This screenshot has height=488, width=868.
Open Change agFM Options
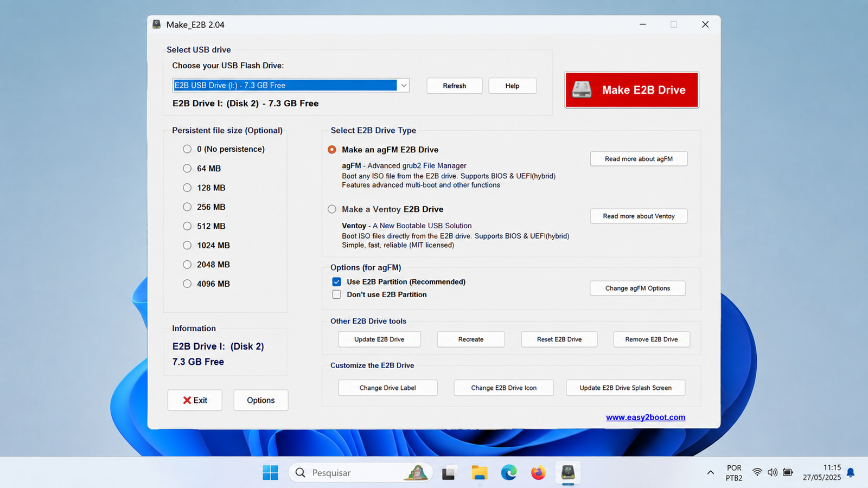click(x=637, y=288)
